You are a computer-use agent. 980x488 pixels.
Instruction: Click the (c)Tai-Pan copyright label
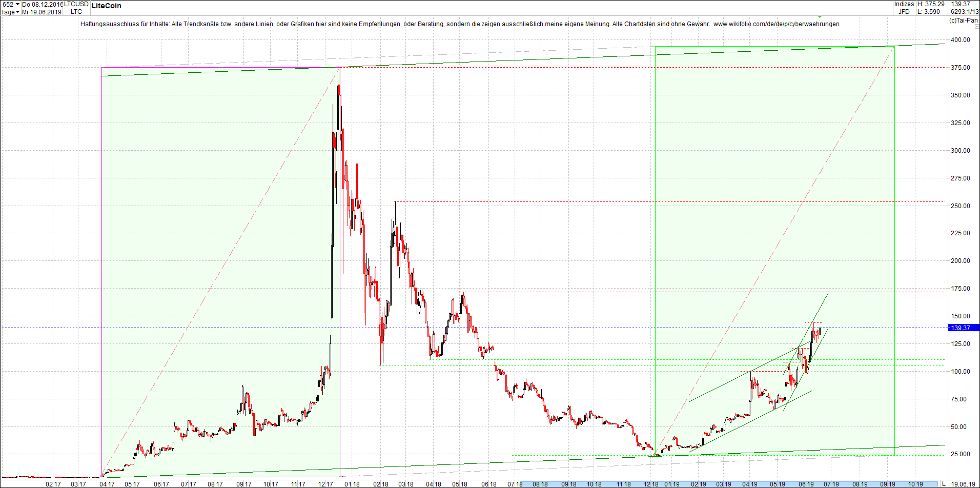tap(965, 21)
